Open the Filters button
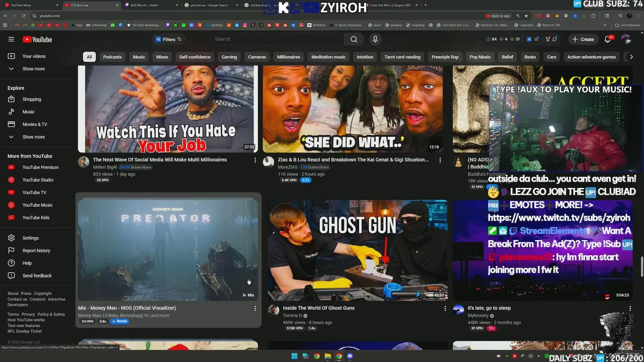Screen dimensions: 644x362 [169, 39]
